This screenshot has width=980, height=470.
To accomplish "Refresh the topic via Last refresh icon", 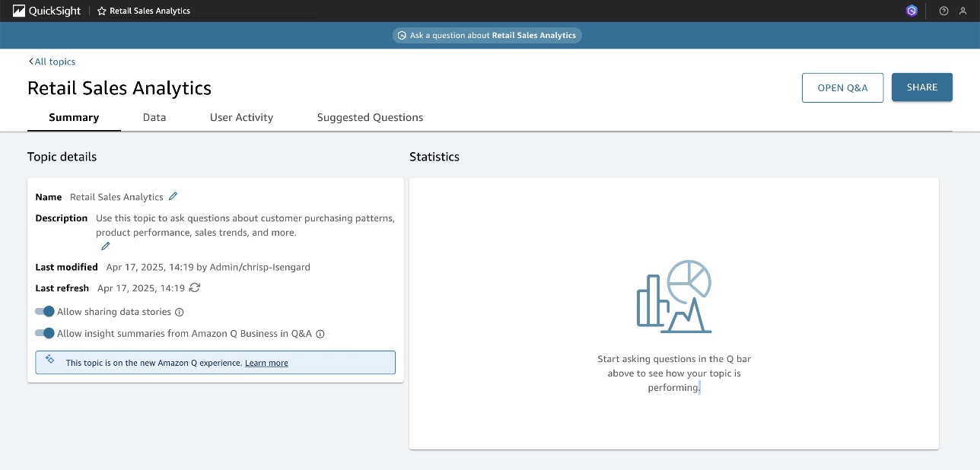I will point(195,287).
